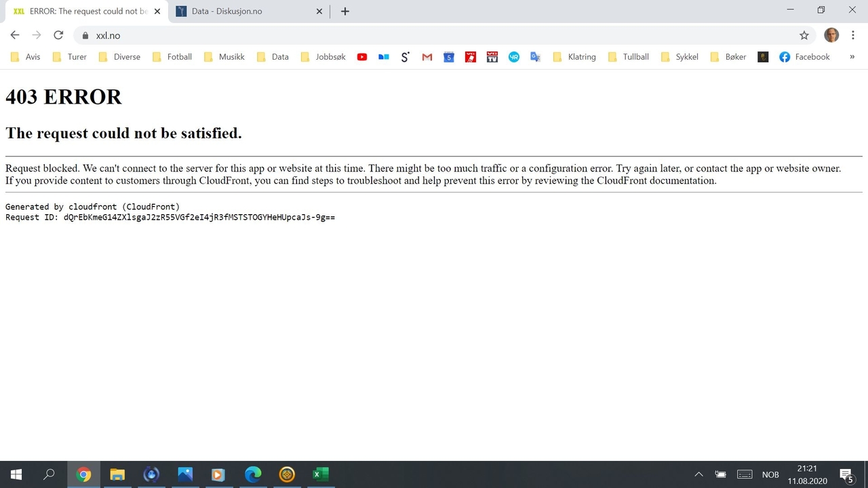868x488 pixels.
Task: Expand the Musikk bookmark folder
Action: [x=224, y=57]
